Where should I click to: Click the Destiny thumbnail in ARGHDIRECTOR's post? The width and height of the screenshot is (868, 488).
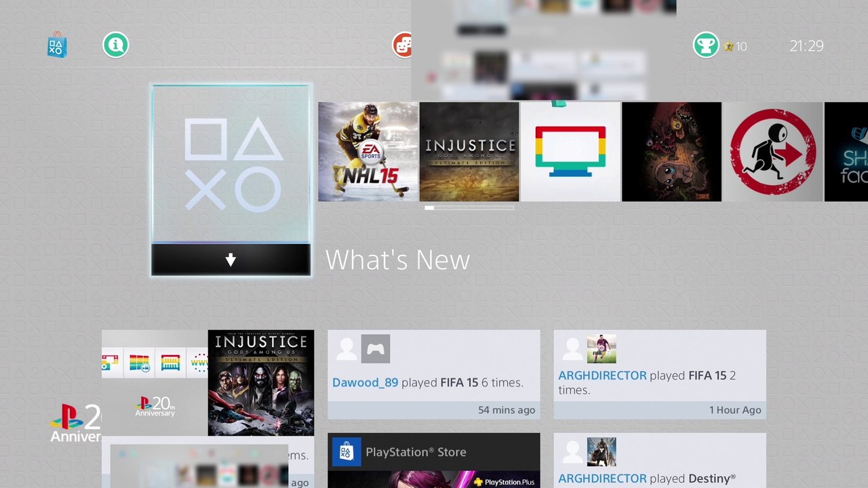point(601,452)
